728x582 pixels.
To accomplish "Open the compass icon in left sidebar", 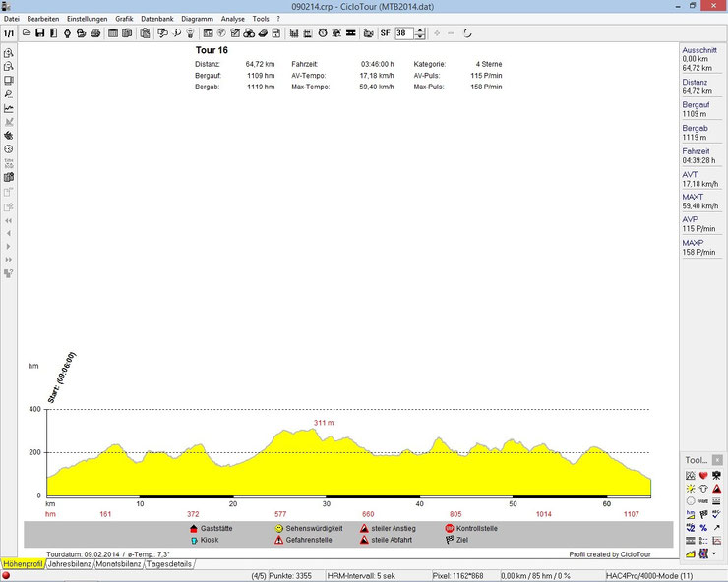I will pyautogui.click(x=8, y=149).
